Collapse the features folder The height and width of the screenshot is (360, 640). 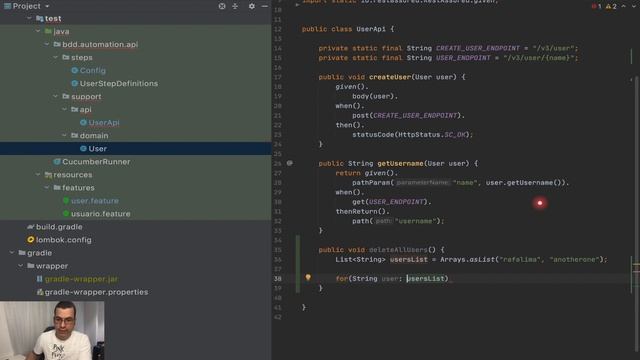[47, 188]
